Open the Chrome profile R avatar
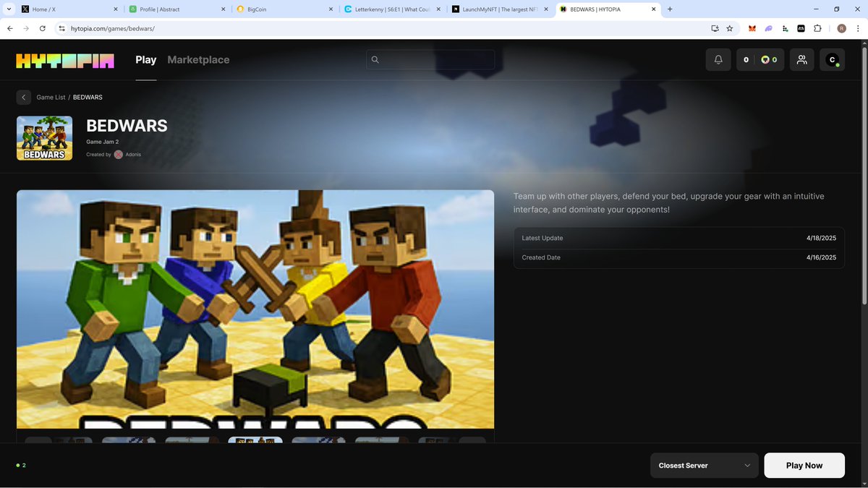Image resolution: width=868 pixels, height=488 pixels. pyautogui.click(x=841, y=28)
